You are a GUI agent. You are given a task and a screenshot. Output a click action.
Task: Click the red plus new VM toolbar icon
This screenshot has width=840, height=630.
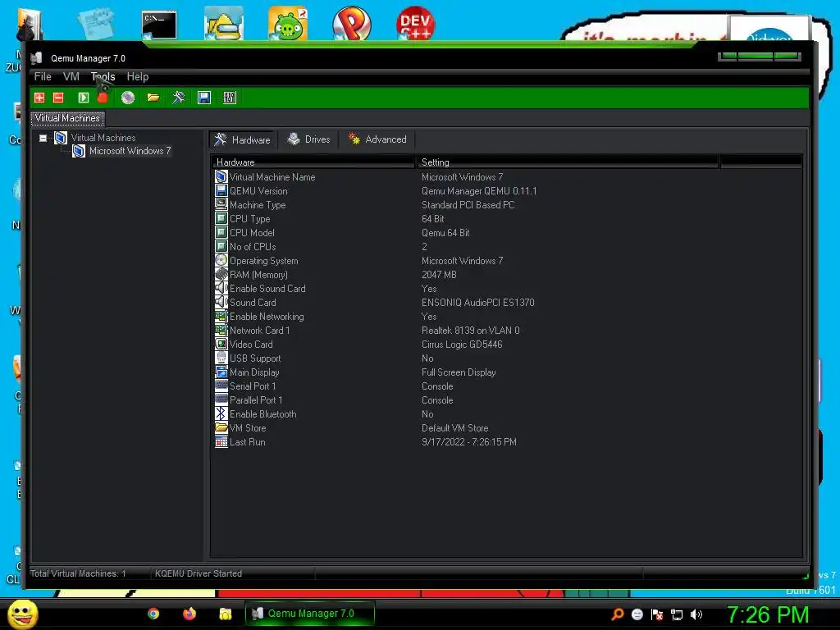39,98
